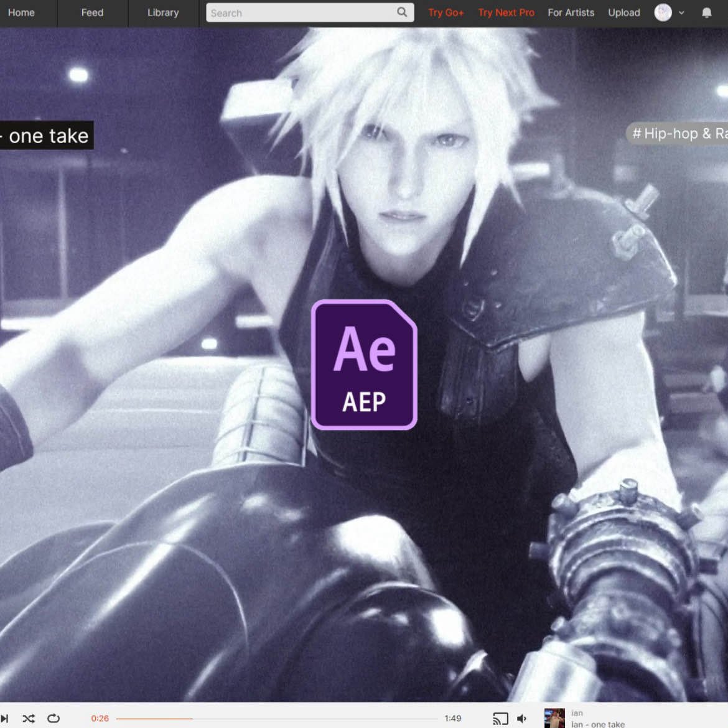Open the For Artists page
Viewport: 728px width, 728px height.
pyautogui.click(x=571, y=12)
